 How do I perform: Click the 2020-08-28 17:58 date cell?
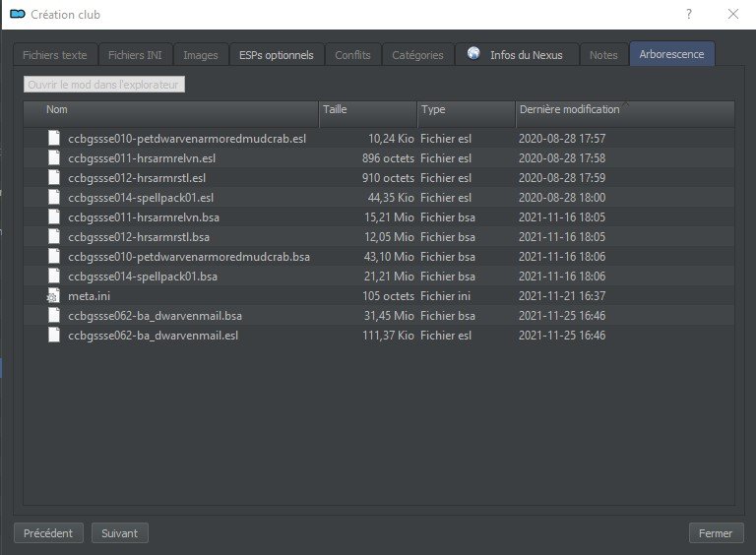(x=562, y=158)
